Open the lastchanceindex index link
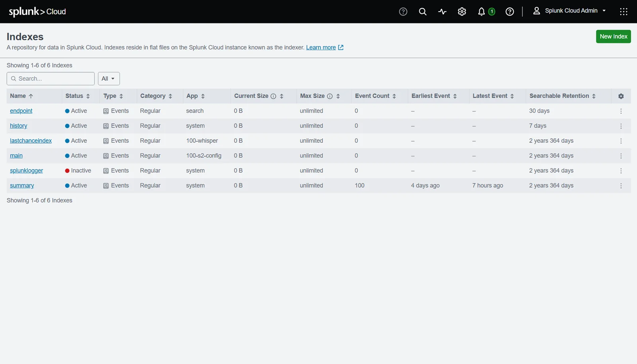 [x=31, y=141]
